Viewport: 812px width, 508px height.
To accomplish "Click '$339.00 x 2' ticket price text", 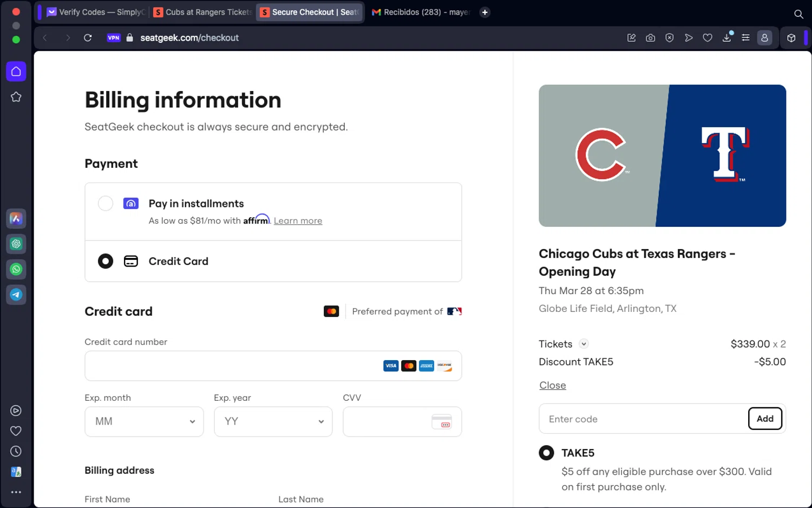I will [x=758, y=344].
